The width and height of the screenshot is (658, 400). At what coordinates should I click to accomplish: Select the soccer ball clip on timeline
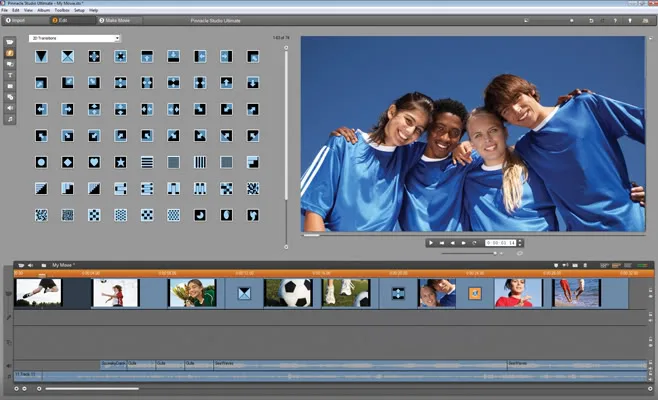(x=288, y=292)
